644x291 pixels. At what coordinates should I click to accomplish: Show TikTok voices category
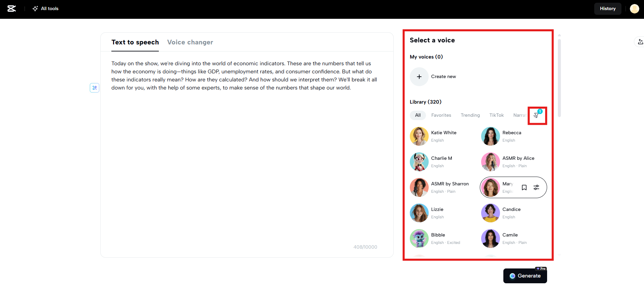(x=496, y=115)
